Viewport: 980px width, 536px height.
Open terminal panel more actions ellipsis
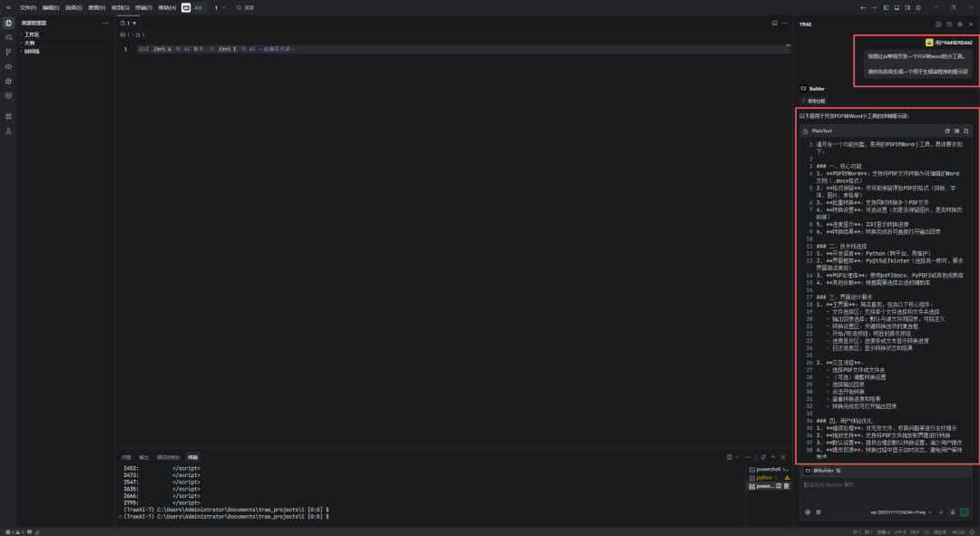(x=748, y=457)
